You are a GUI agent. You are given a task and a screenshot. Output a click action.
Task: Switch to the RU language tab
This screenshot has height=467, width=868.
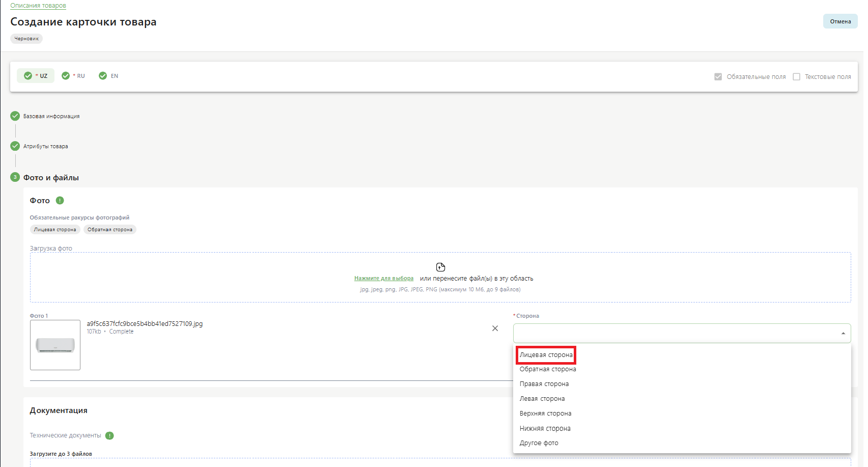click(74, 76)
